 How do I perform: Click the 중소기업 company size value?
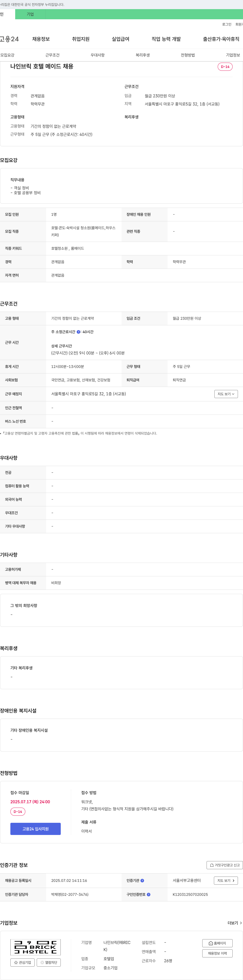pos(110,968)
